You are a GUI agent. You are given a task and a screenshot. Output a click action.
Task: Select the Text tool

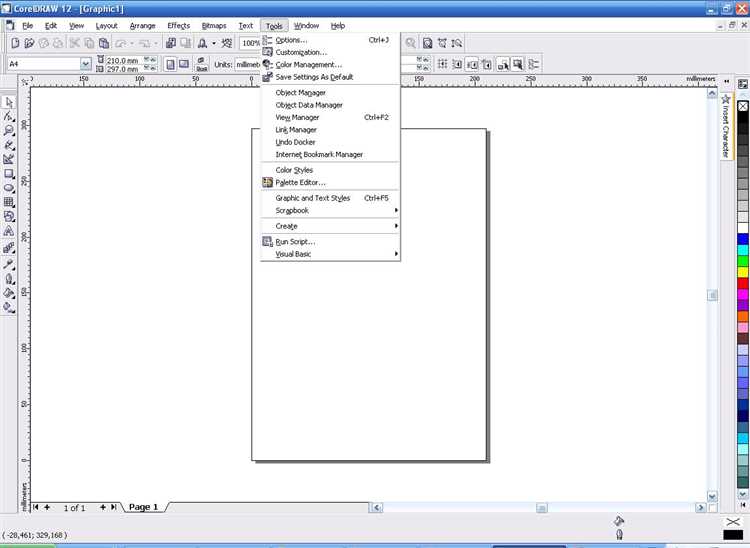click(9, 231)
